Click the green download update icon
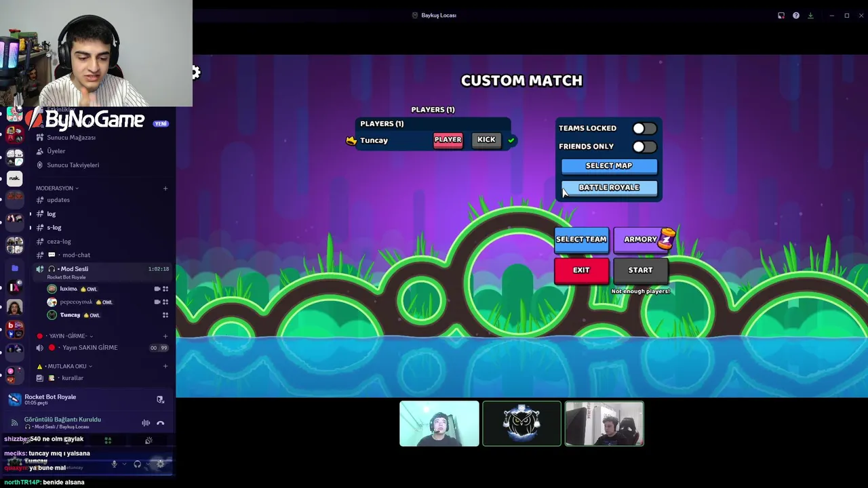This screenshot has height=488, width=868. click(x=810, y=16)
